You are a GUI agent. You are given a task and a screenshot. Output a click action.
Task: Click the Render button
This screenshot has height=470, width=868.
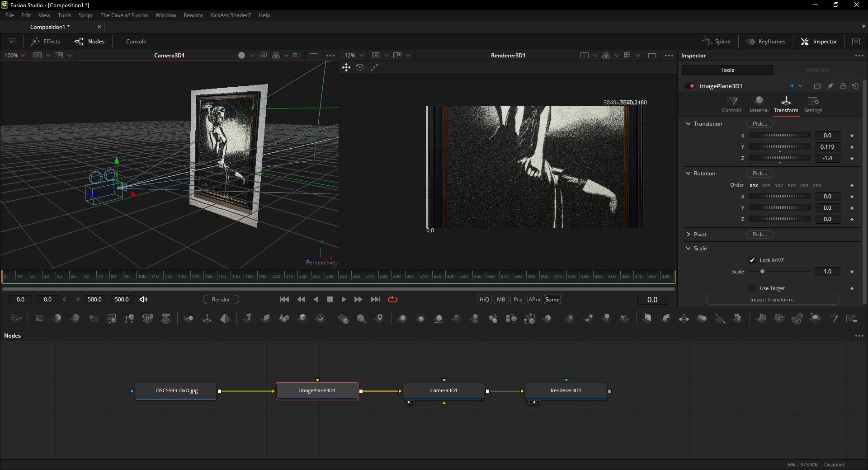221,299
